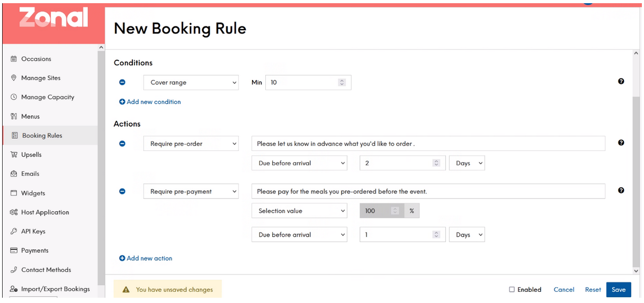Viewport: 644px width, 303px height.
Task: Click minus icon beside Require pre-payment action
Action: click(122, 191)
